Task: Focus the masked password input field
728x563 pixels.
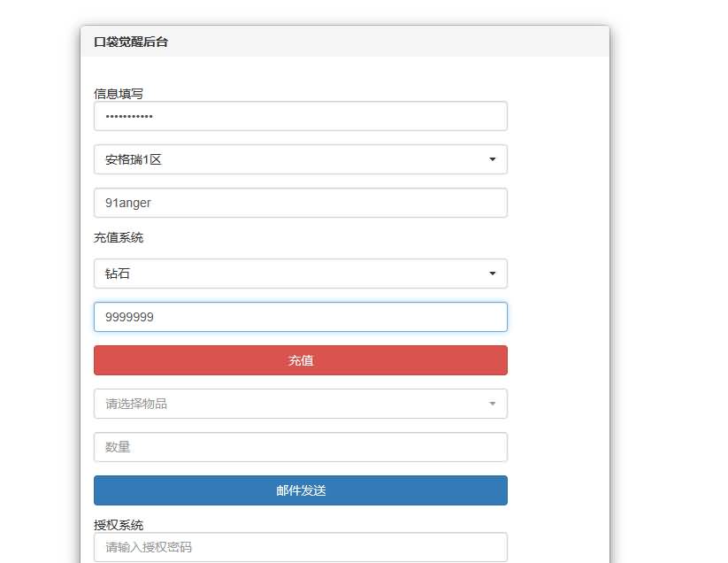Action: pyautogui.click(x=301, y=116)
